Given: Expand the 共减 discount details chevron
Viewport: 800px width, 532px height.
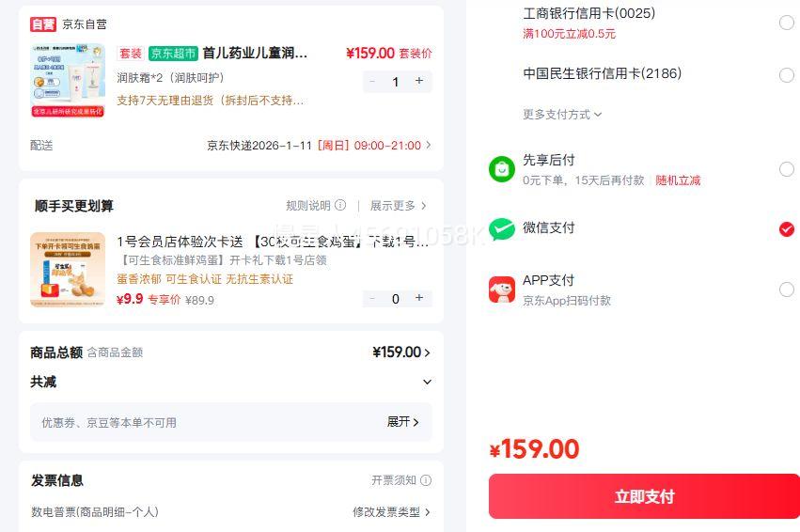Looking at the screenshot, I should [x=427, y=383].
